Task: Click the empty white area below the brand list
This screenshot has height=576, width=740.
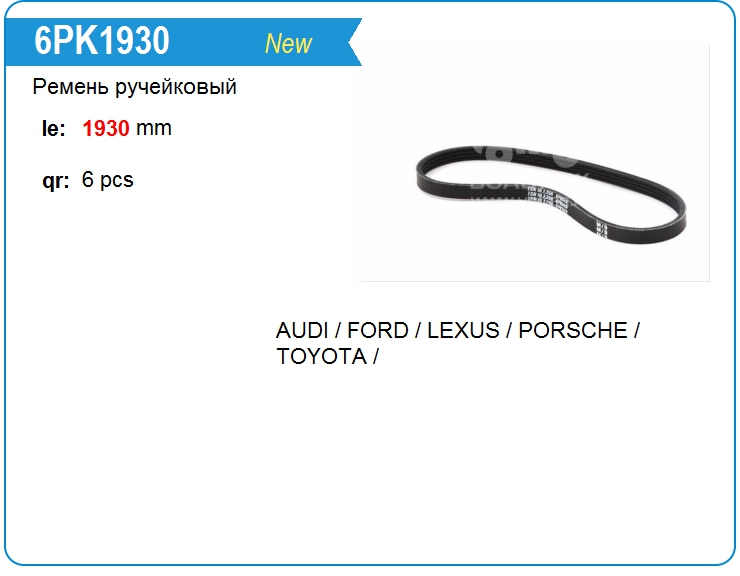Action: coord(370,463)
